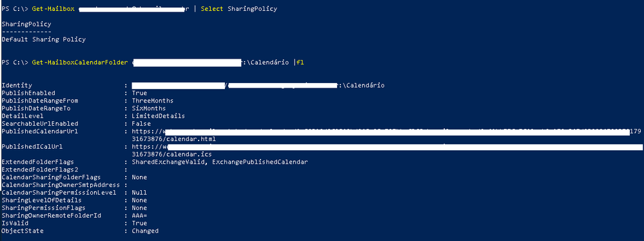Viewport: 644px width, 241px height.
Task: Click the fl pipe parameter
Action: [300, 63]
